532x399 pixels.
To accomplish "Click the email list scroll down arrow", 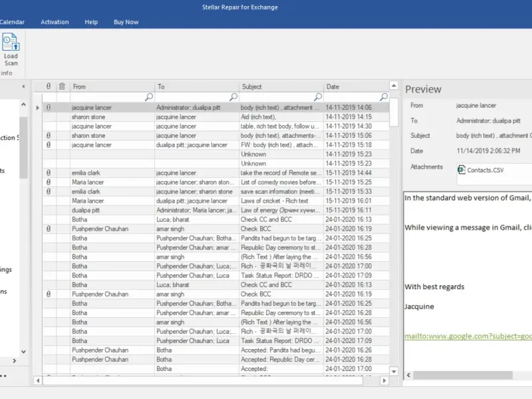I will point(394,372).
